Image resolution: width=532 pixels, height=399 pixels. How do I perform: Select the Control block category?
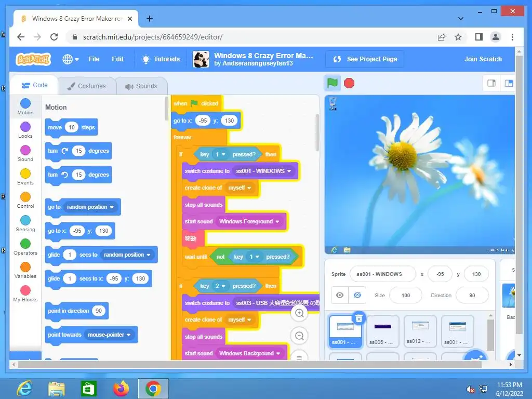(x=25, y=201)
